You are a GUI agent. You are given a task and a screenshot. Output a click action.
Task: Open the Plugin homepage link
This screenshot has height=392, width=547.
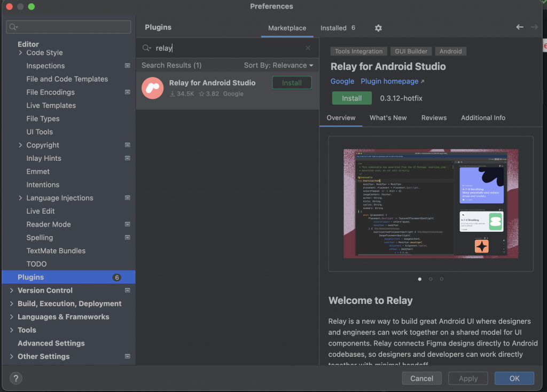(x=393, y=81)
